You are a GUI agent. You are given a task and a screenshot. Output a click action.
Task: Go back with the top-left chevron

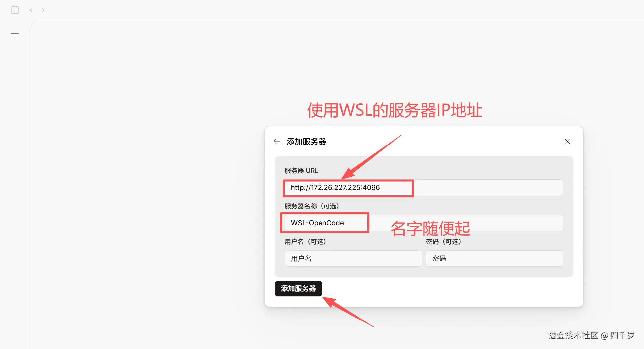tap(31, 10)
